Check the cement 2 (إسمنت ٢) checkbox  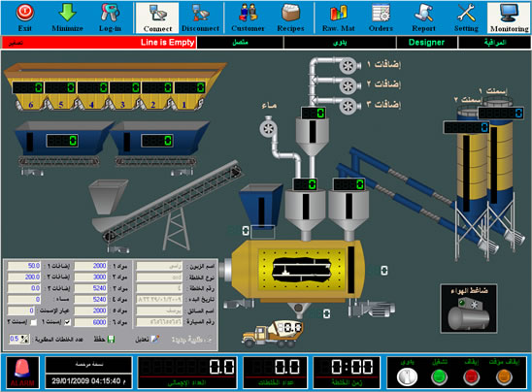pyautogui.click(x=34, y=322)
